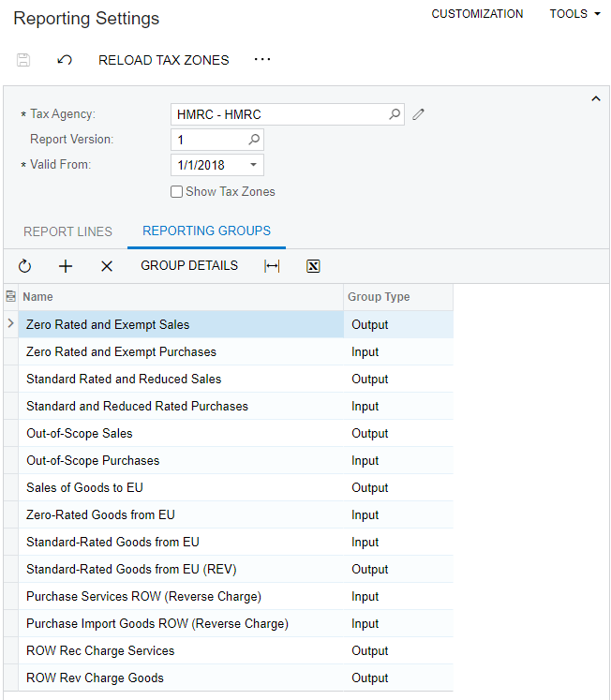This screenshot has width=611, height=700.
Task: Collapse the form header panel
Action: (x=594, y=99)
